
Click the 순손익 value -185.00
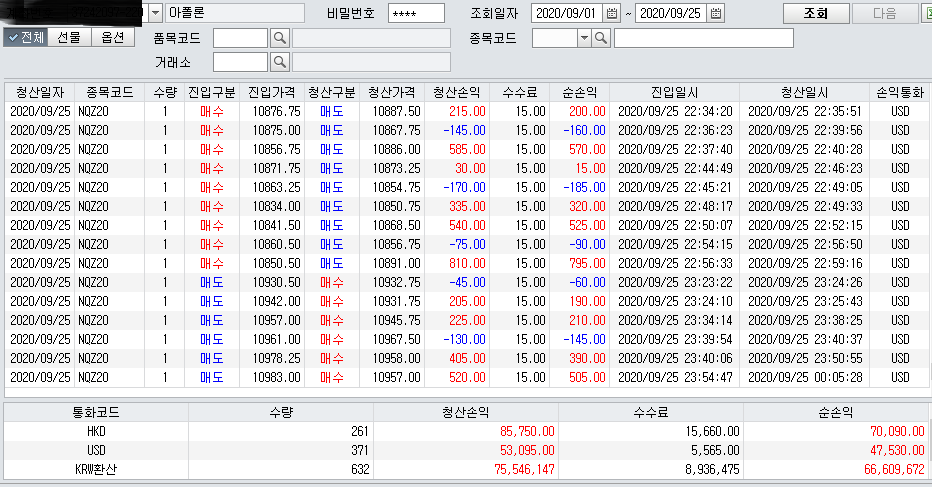coord(584,187)
